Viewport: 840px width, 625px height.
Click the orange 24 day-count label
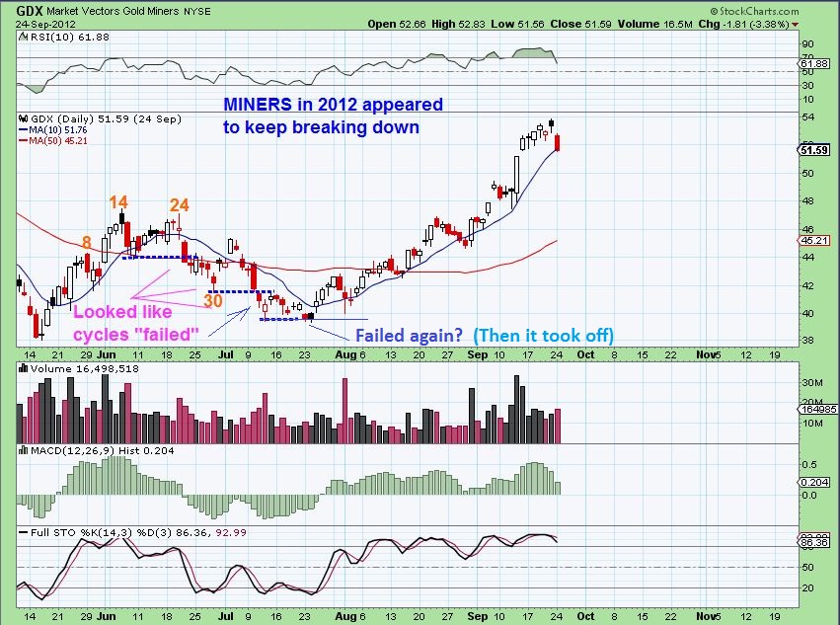(180, 204)
